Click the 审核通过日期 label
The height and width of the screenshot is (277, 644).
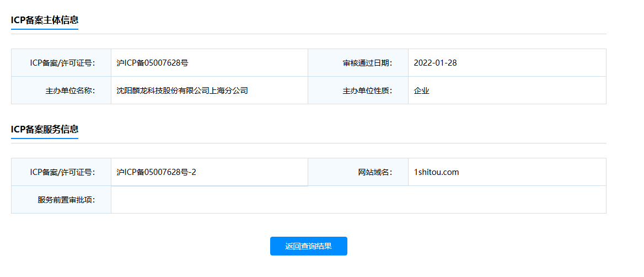pyautogui.click(x=368, y=63)
